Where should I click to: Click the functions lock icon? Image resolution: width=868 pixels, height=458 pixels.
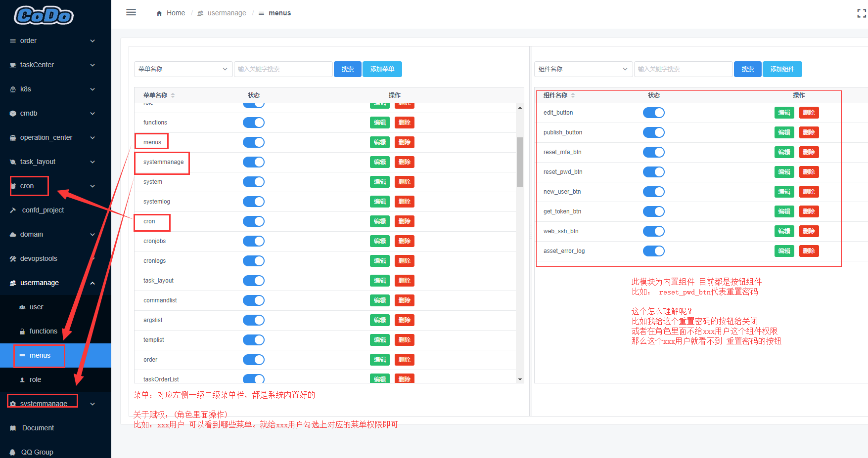[x=22, y=332]
